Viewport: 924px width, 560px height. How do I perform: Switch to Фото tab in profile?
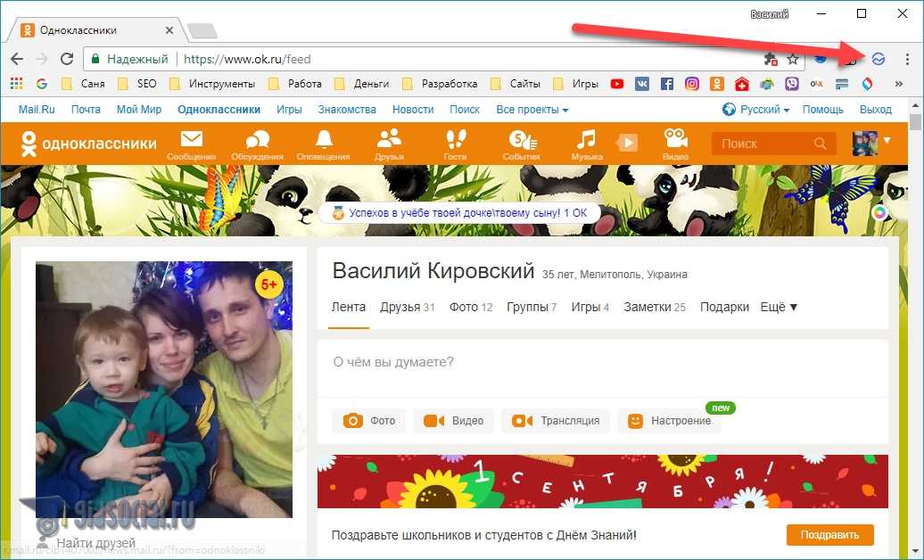click(470, 307)
